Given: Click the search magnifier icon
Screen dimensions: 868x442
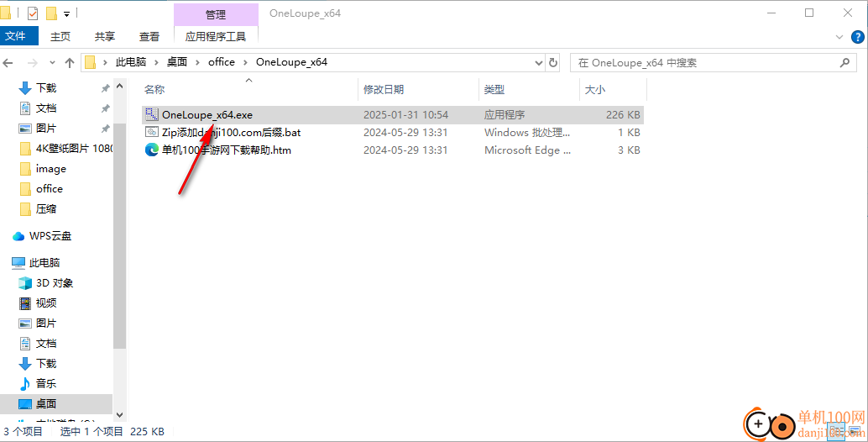Looking at the screenshot, I should click(x=844, y=62).
